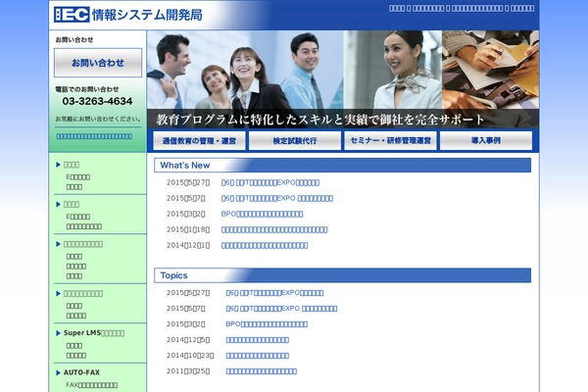Click the Topics section heading
Screen dimensions: 588x392
coord(174,275)
